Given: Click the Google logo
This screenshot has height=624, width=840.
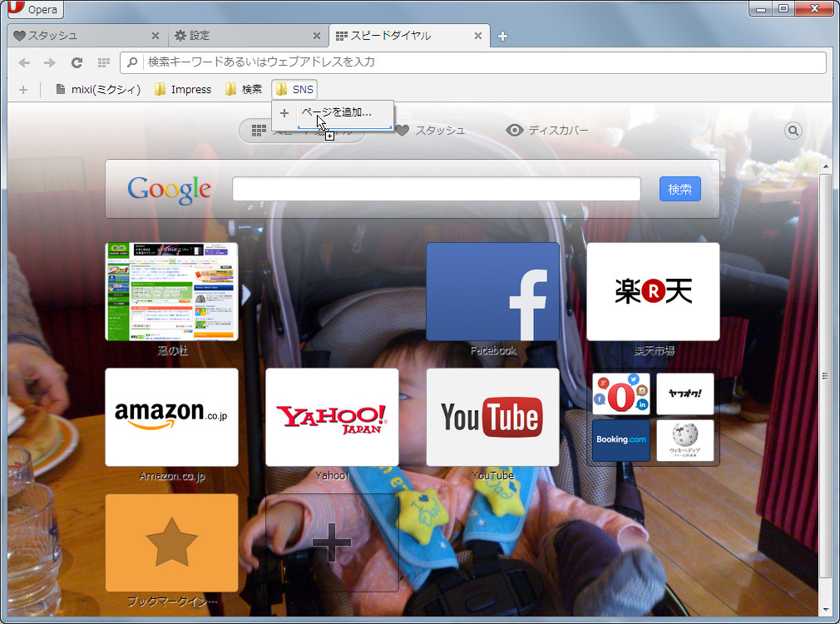Looking at the screenshot, I should [170, 189].
